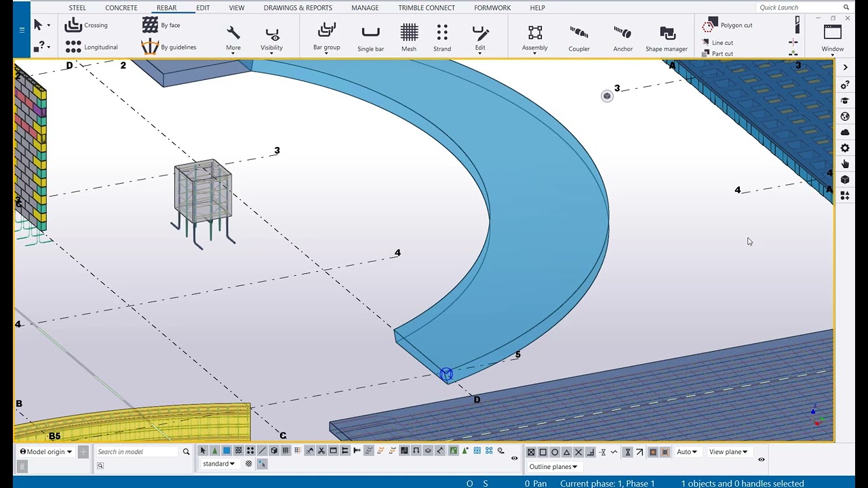Expand the View plane dropdown
The image size is (868, 488).
pyautogui.click(x=728, y=452)
